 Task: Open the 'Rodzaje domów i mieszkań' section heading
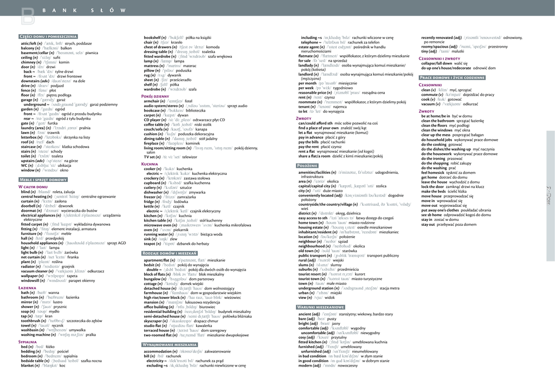point(170,253)
